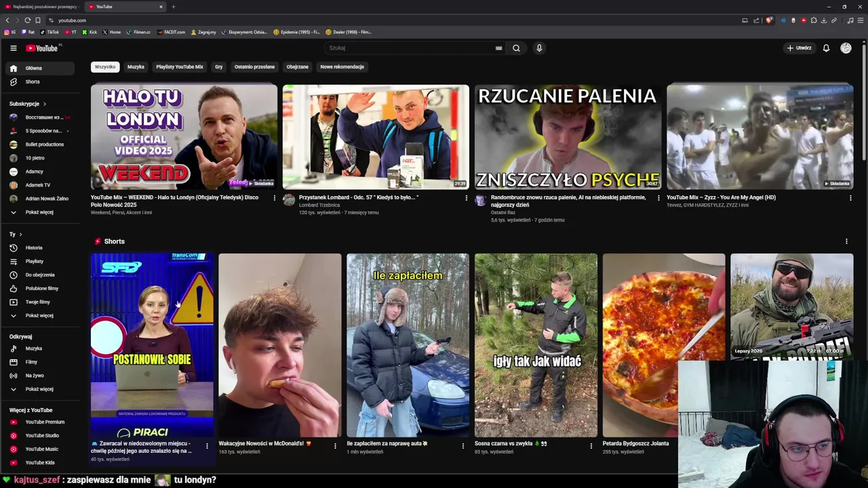Viewport: 868px width, 488px height.
Task: Open Lombard Trzebnica channel link
Action: (x=319, y=205)
